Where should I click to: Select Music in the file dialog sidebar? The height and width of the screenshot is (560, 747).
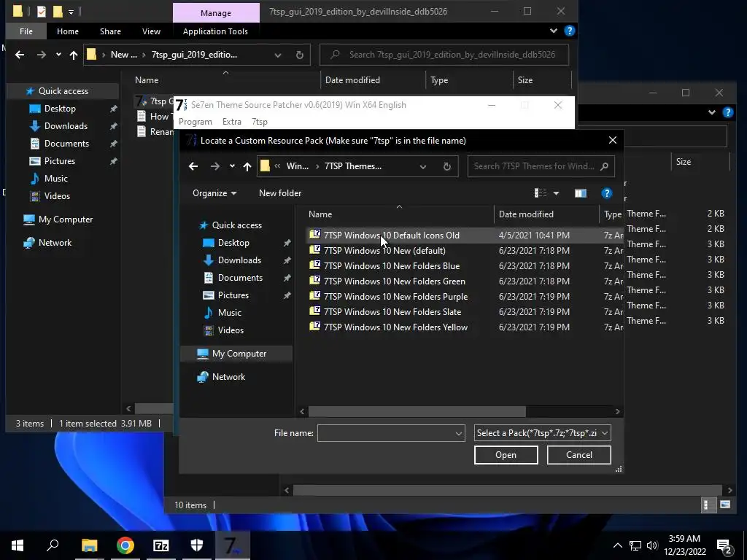(x=229, y=312)
